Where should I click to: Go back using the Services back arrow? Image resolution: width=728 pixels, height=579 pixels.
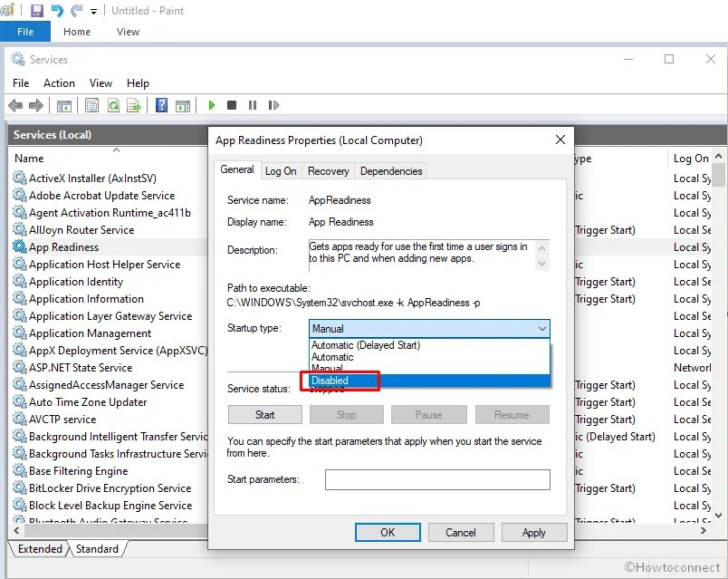[15, 105]
